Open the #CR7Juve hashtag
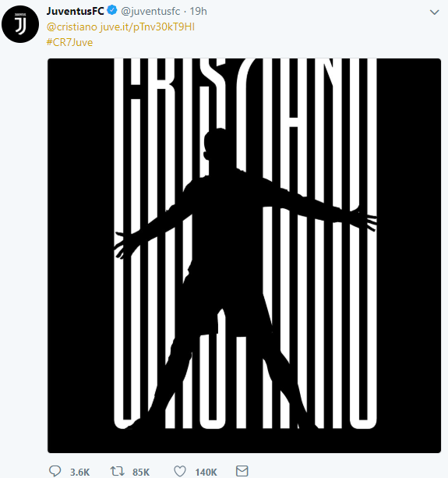 click(70, 42)
